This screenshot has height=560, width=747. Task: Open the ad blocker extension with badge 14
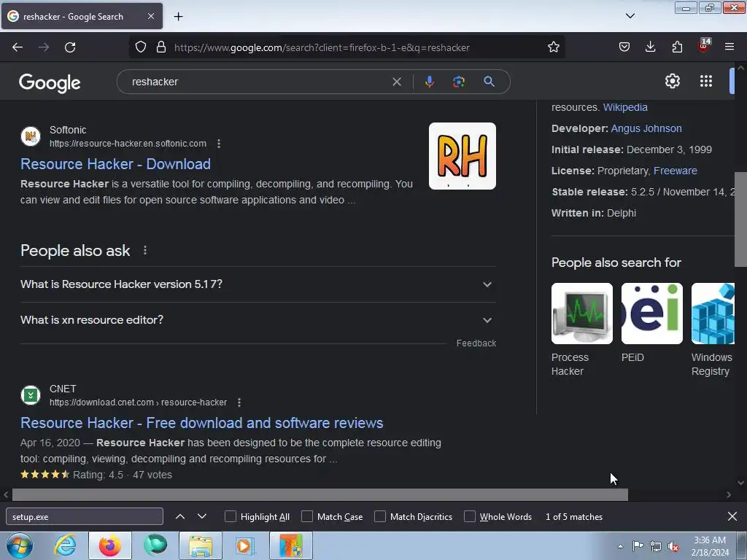[x=704, y=46]
